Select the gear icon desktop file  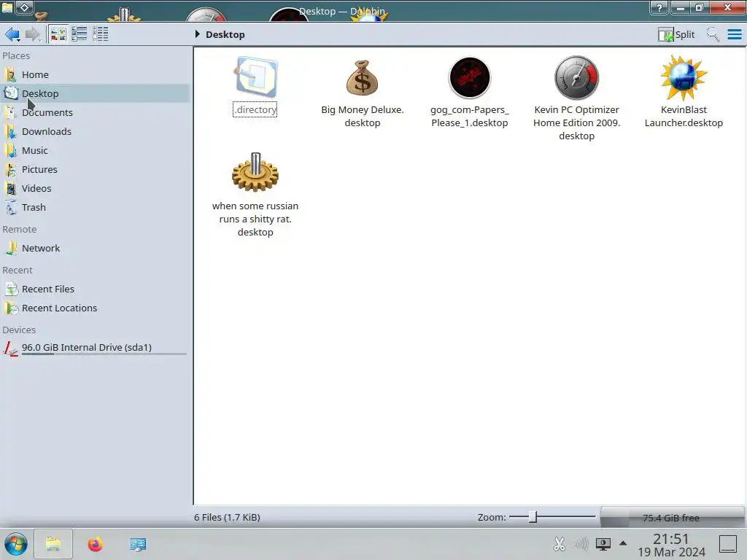point(255,172)
